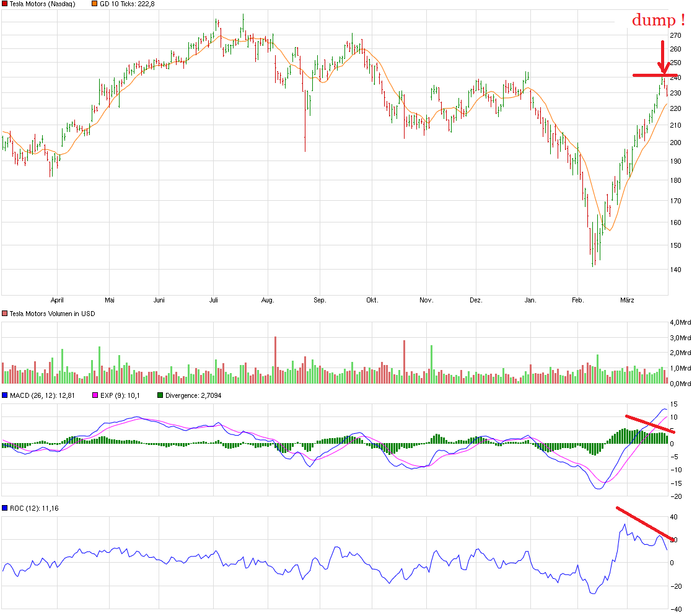
Task: Select the red Tesla Motors (Nasdaq) legend icon
Action: click(5, 4)
